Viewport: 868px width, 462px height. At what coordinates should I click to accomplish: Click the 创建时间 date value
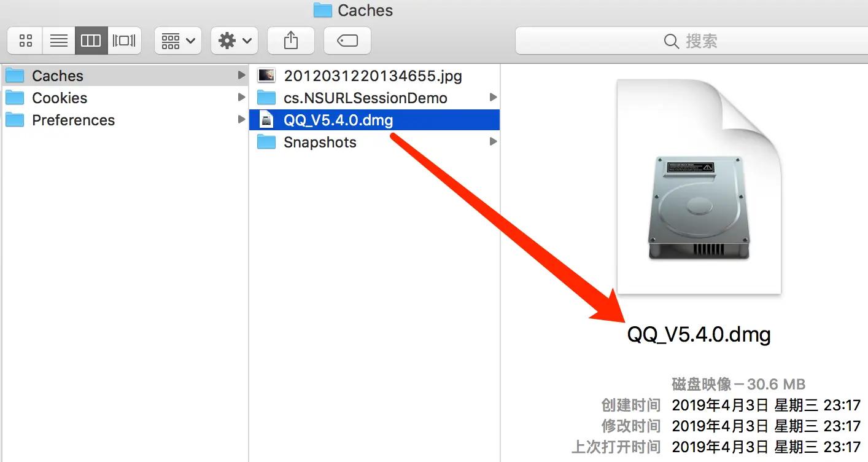point(767,405)
